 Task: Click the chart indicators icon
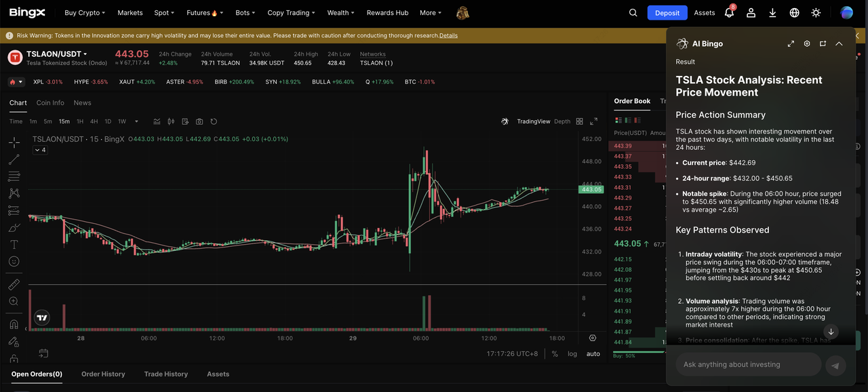click(157, 121)
